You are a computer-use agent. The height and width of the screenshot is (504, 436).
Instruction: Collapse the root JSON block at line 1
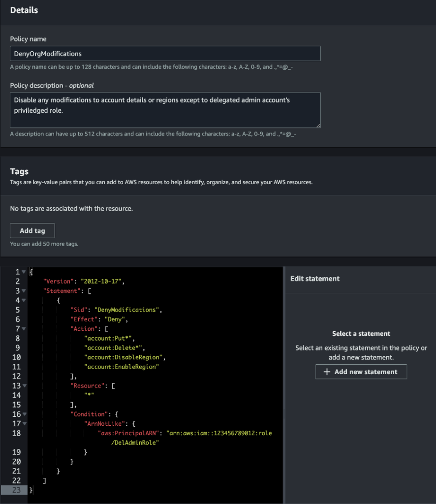[22, 271]
